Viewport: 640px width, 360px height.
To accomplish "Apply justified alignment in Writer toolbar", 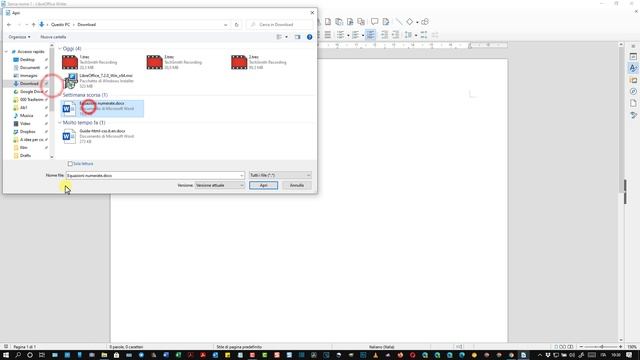I will click(327, 35).
